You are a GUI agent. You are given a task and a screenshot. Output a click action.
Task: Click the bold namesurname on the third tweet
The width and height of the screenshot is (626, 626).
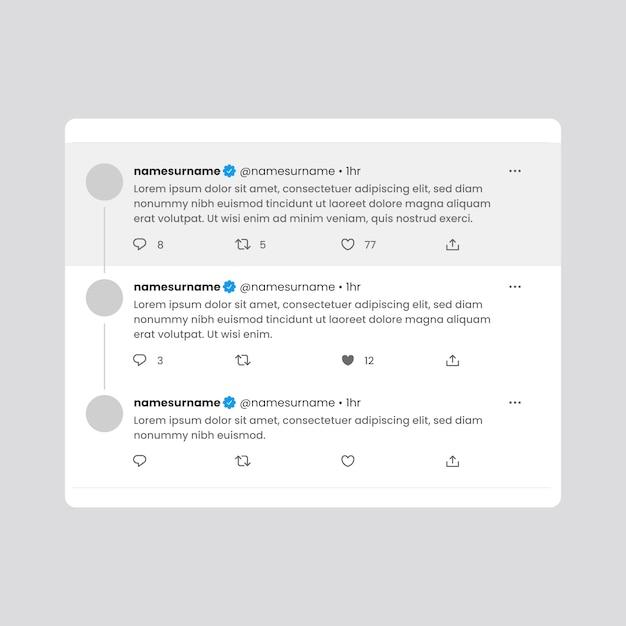click(177, 402)
